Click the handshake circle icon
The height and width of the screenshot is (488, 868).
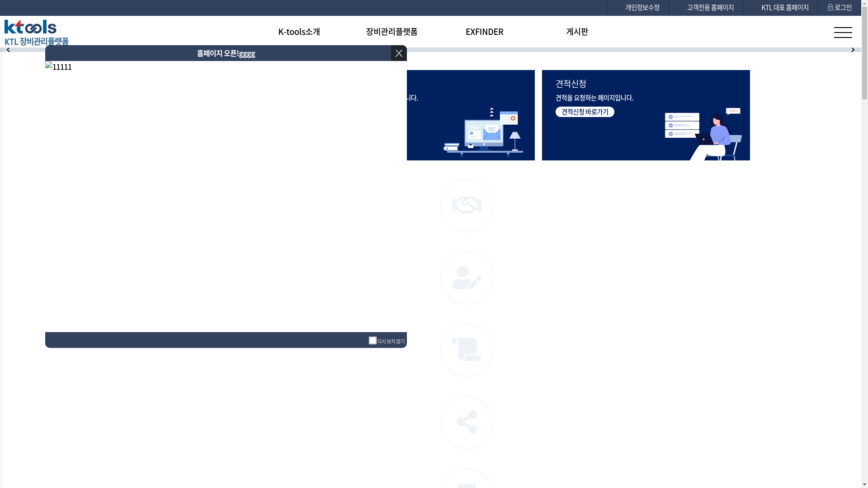467,206
